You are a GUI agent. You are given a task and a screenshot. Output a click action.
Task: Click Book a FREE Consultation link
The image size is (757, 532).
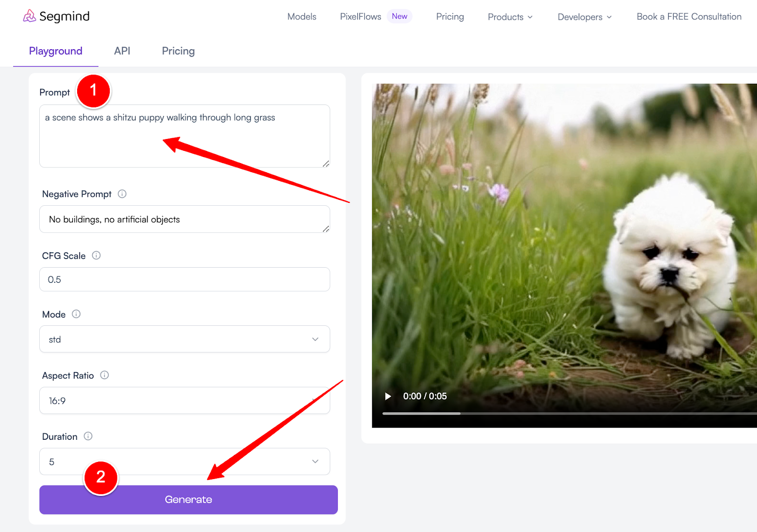click(x=689, y=17)
